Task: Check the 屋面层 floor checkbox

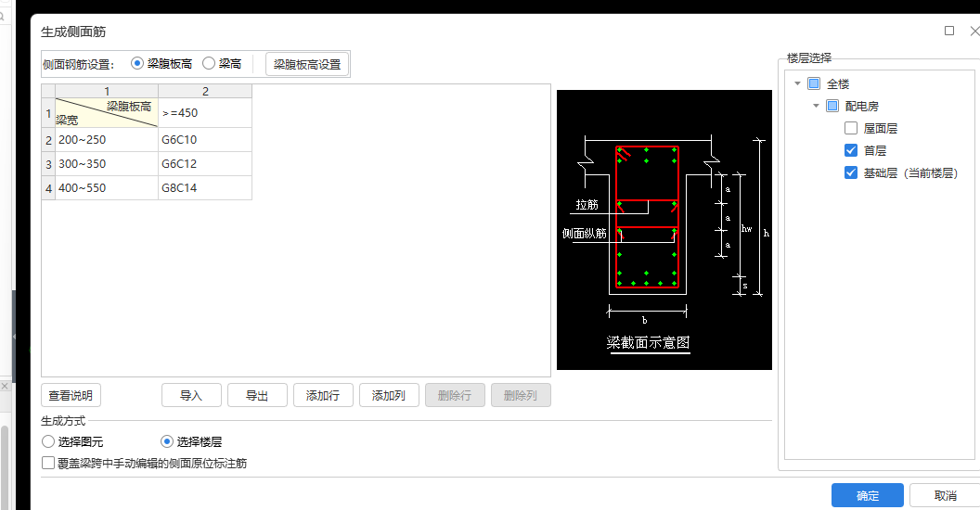Action: click(x=851, y=129)
